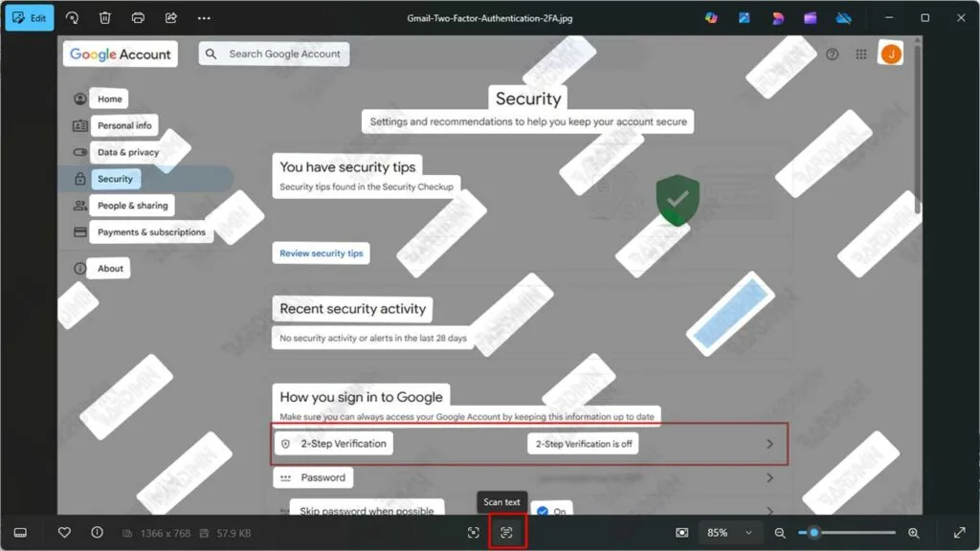Click the OneDrive crossed-out cloud icon

844,18
